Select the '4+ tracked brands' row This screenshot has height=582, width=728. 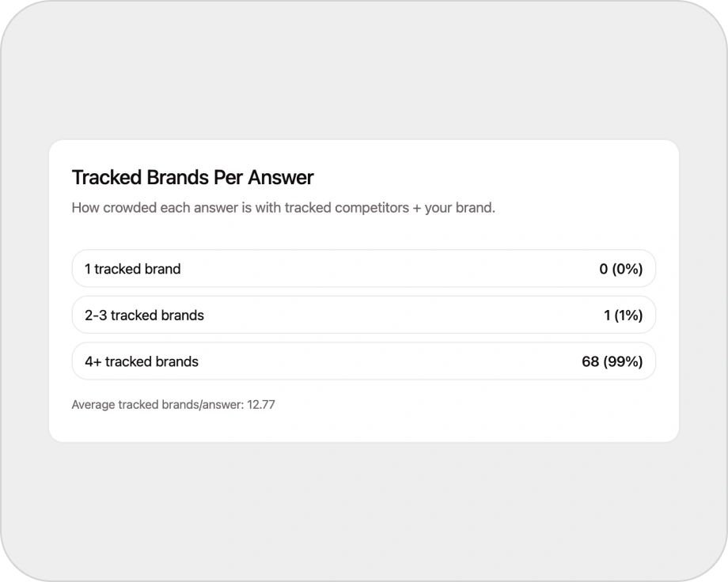pos(364,361)
